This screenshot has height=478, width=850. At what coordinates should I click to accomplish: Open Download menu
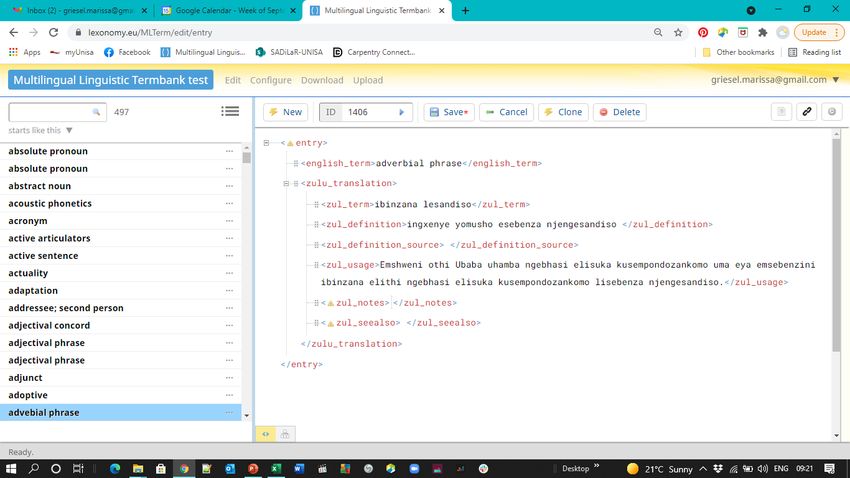point(322,80)
